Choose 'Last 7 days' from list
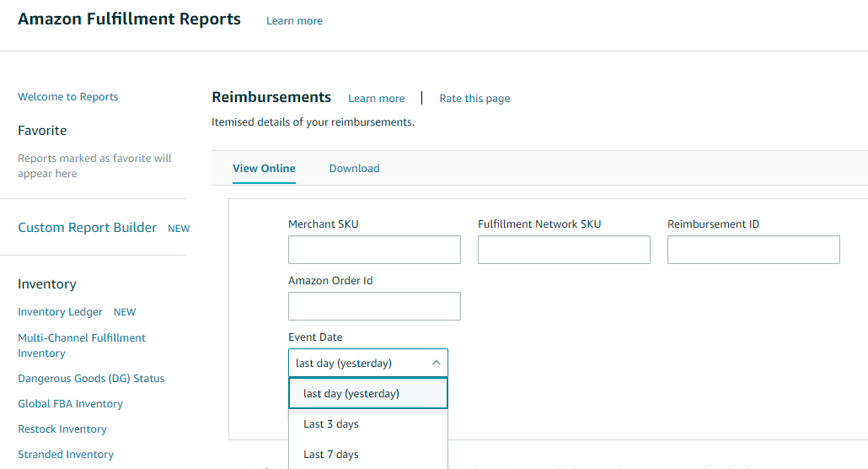The width and height of the screenshot is (868, 469). [x=331, y=454]
